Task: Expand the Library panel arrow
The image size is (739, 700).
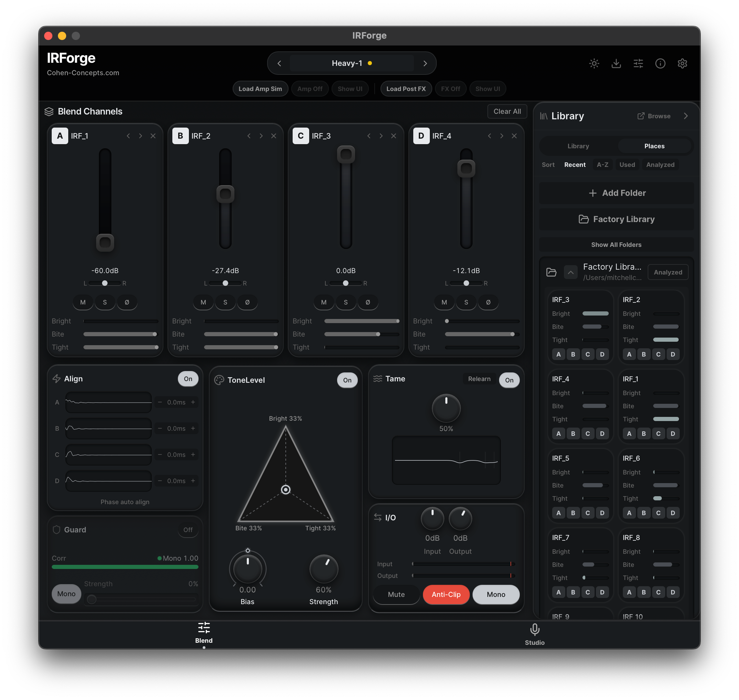Action: coord(686,116)
